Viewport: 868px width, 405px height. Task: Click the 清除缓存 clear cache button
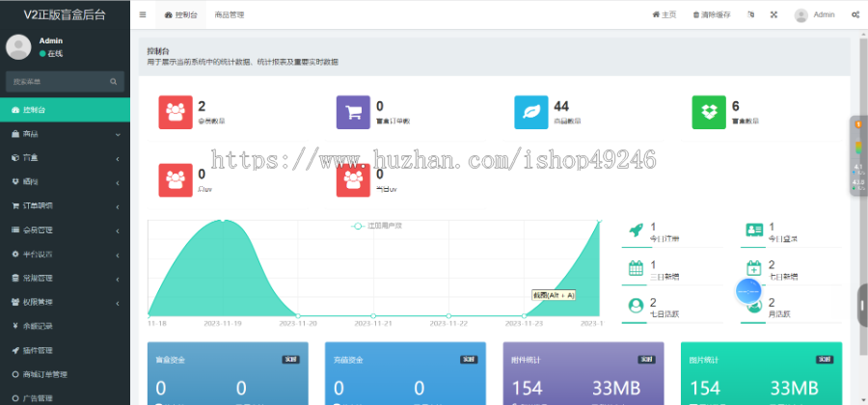[712, 14]
